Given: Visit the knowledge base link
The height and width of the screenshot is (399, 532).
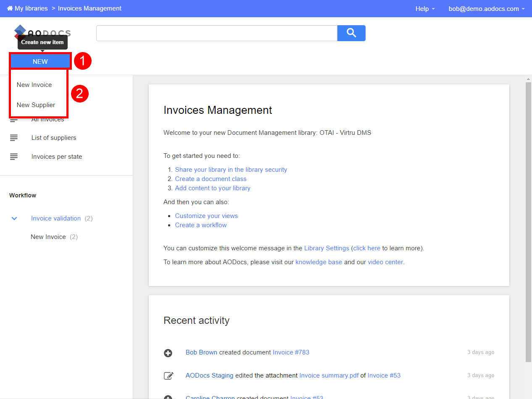Looking at the screenshot, I should click(x=319, y=262).
